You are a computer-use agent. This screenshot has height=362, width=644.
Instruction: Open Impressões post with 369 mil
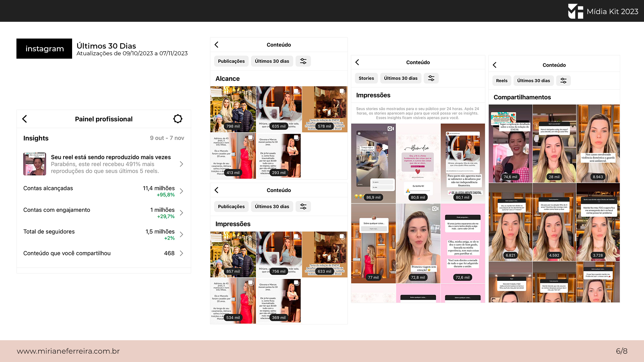coord(279,301)
